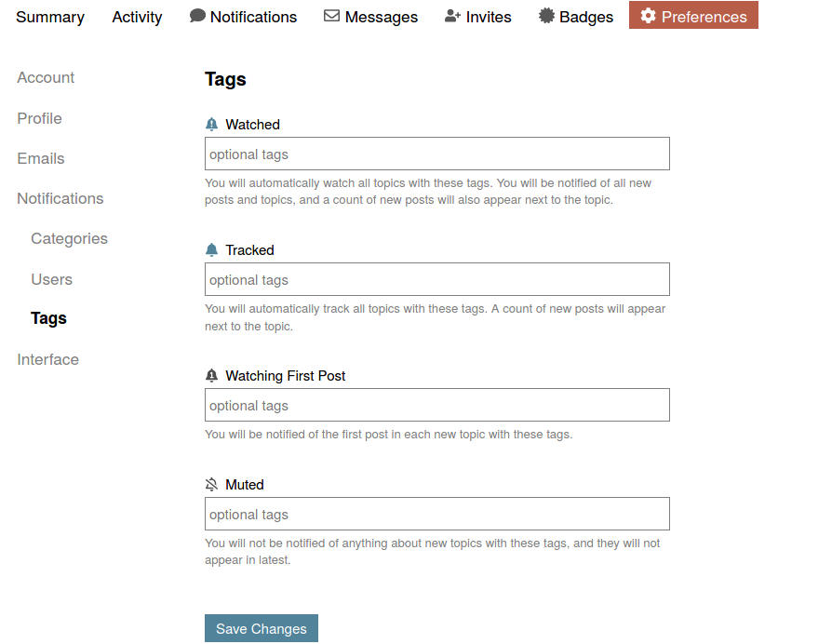Focus the Muted optional tags field

(x=436, y=514)
